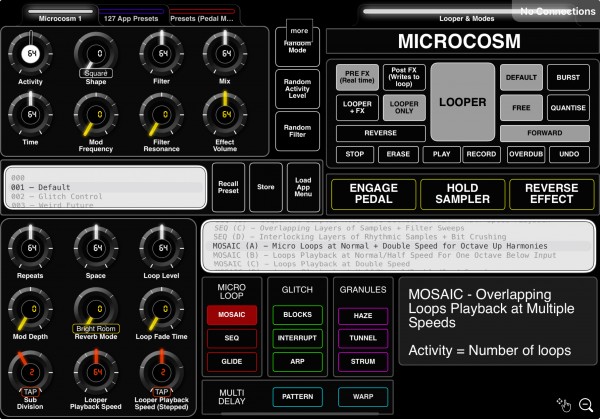600x419 pixels.
Task: Click the more button
Action: (299, 30)
